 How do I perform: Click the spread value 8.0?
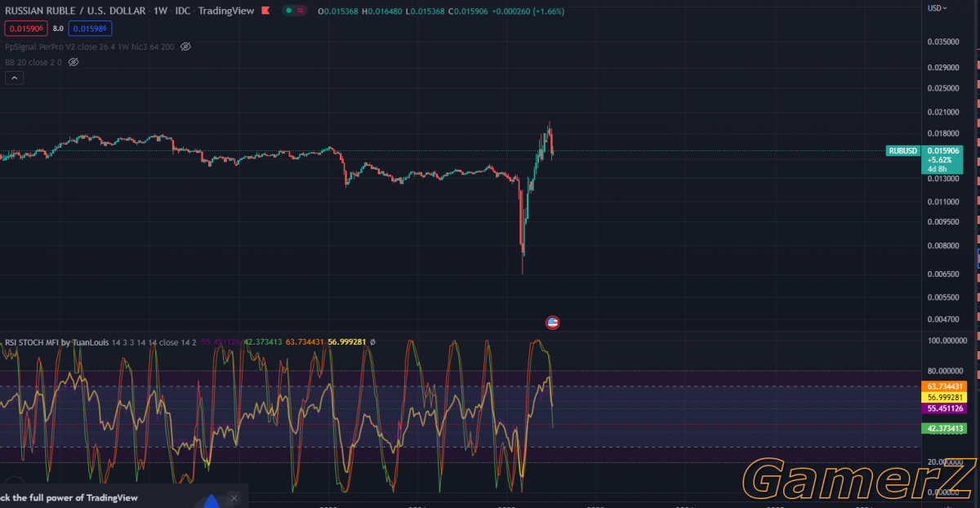[58, 29]
